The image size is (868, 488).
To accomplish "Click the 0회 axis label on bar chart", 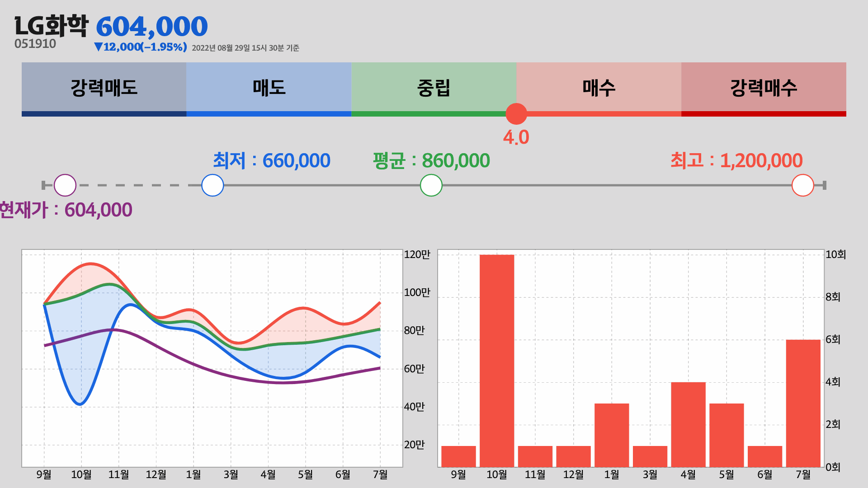I will tap(833, 467).
